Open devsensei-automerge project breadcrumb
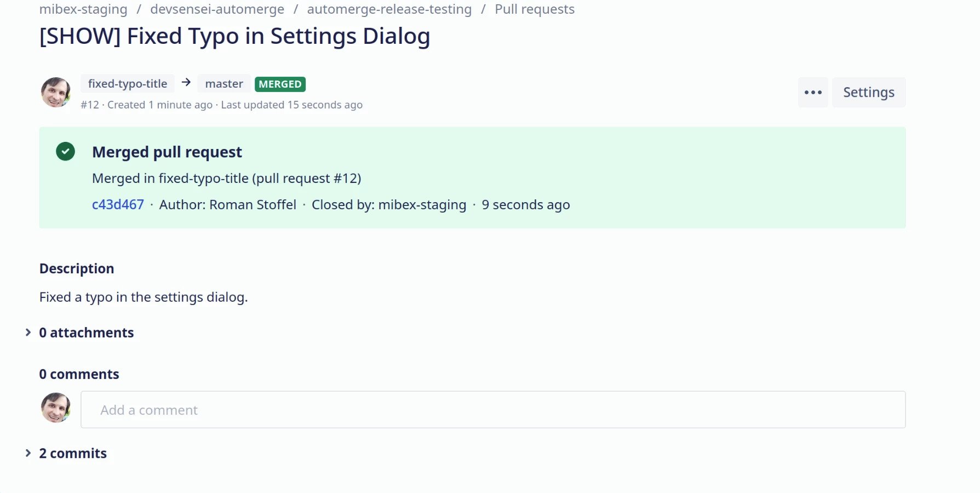The width and height of the screenshot is (980, 493). [217, 9]
